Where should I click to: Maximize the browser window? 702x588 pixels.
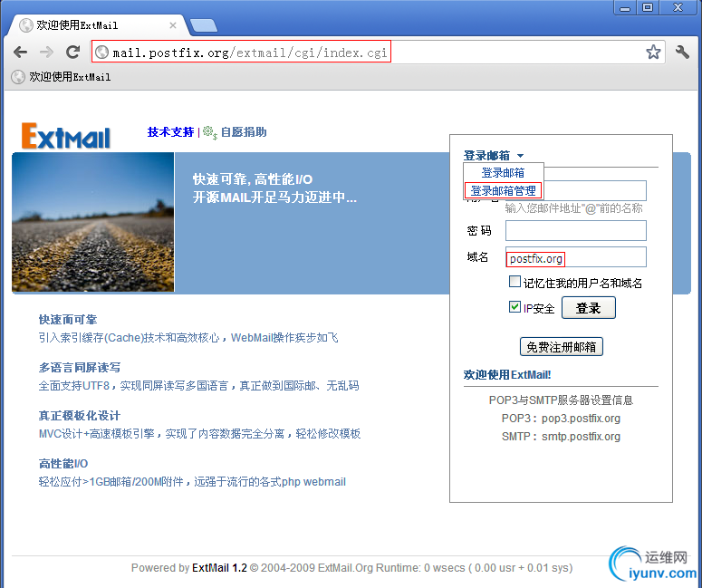pyautogui.click(x=648, y=7)
